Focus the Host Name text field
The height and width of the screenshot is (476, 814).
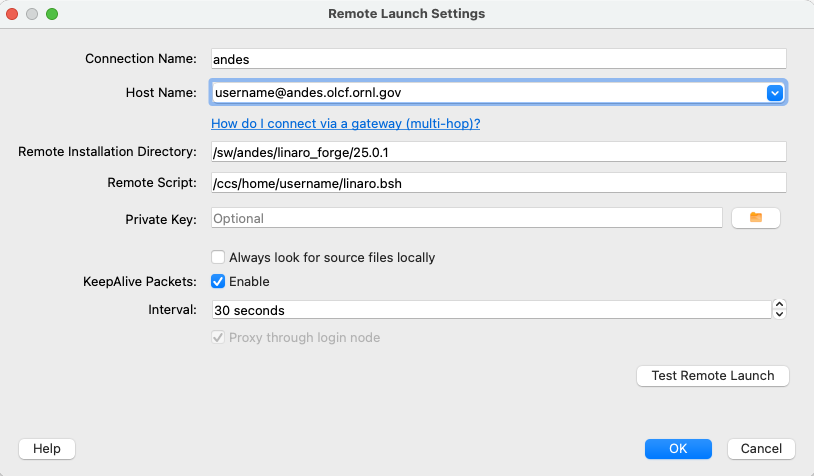click(485, 93)
